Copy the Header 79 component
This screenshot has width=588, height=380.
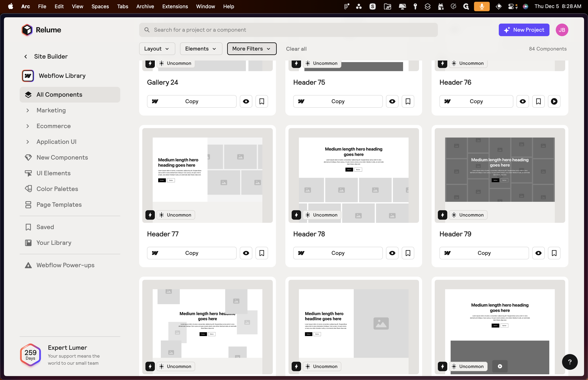[484, 253]
